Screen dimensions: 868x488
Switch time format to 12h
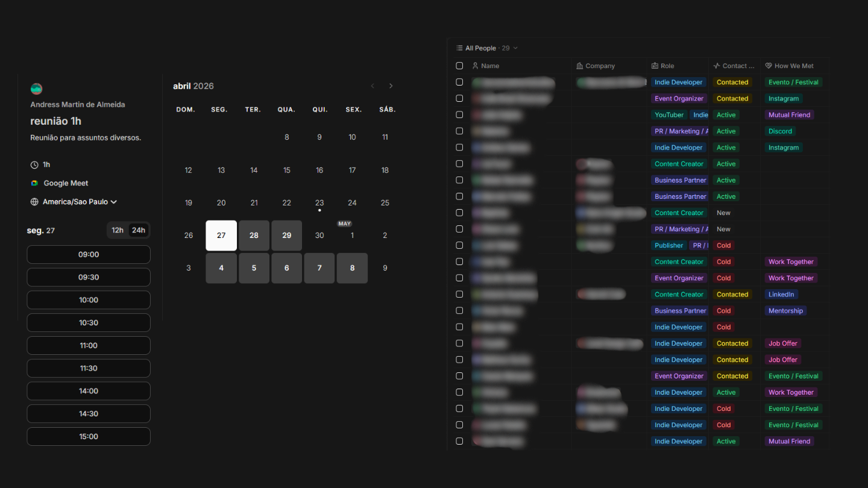pos(118,230)
